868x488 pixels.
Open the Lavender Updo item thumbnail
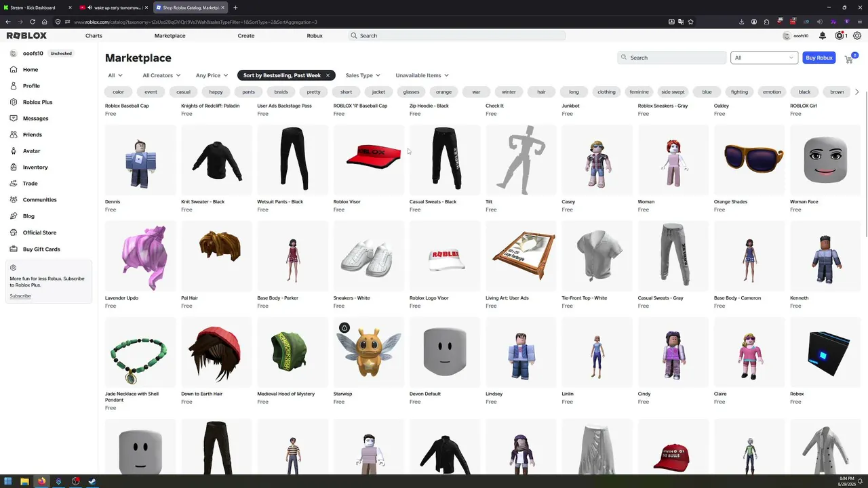coord(140,256)
